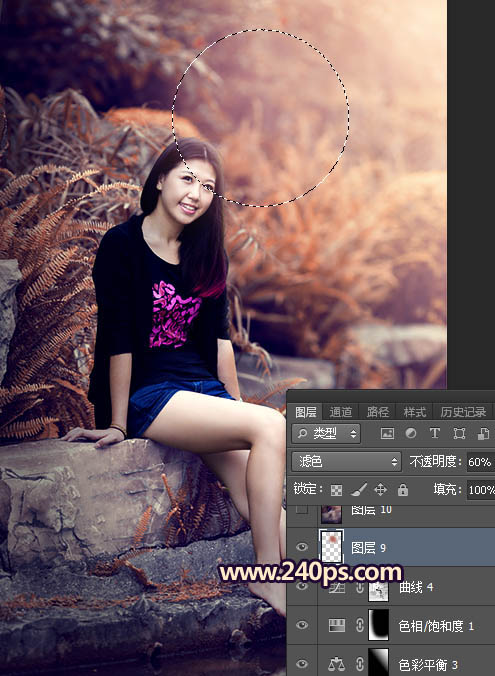Viewport: 495px width, 676px height.
Task: Hide 色相/饱和度 1 layer eye
Action: tap(302, 625)
